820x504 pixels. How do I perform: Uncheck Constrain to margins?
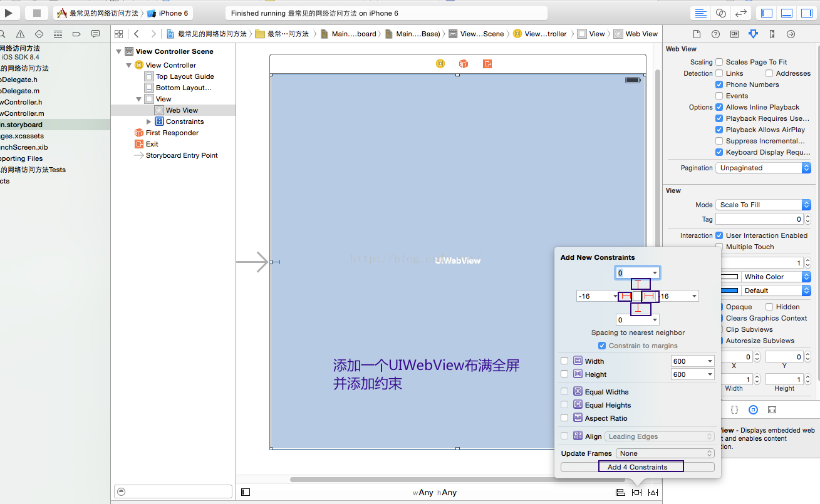602,346
